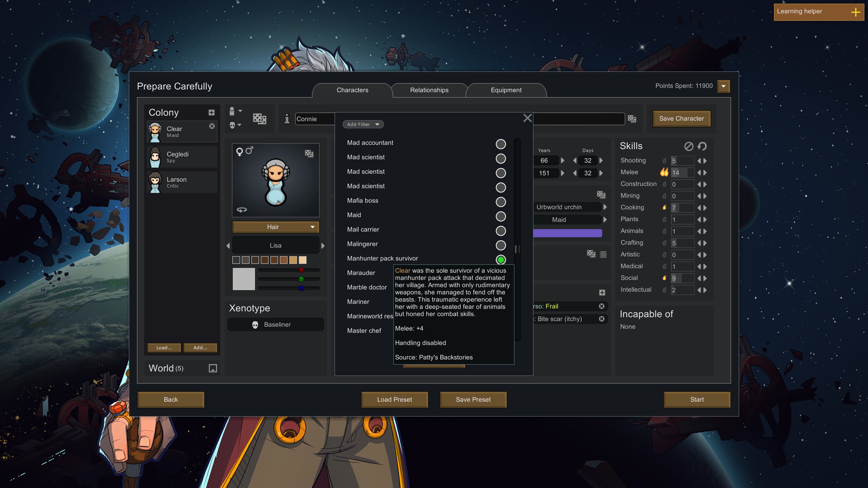Click Start to begin game
Screen dimensions: 868x488
697,399
